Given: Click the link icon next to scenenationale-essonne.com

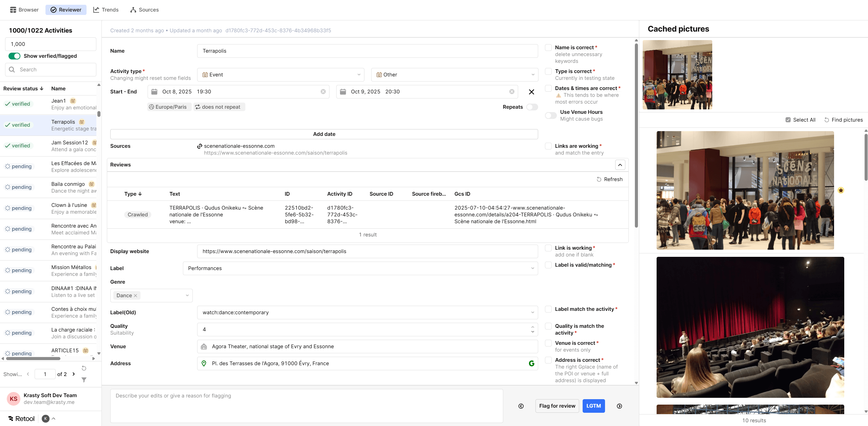Looking at the screenshot, I should coord(199,146).
